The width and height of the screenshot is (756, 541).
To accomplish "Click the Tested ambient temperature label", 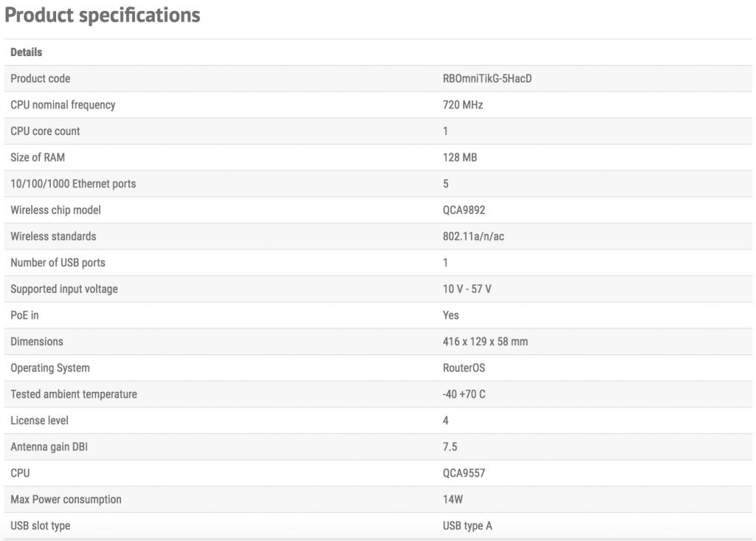I will tap(74, 394).
